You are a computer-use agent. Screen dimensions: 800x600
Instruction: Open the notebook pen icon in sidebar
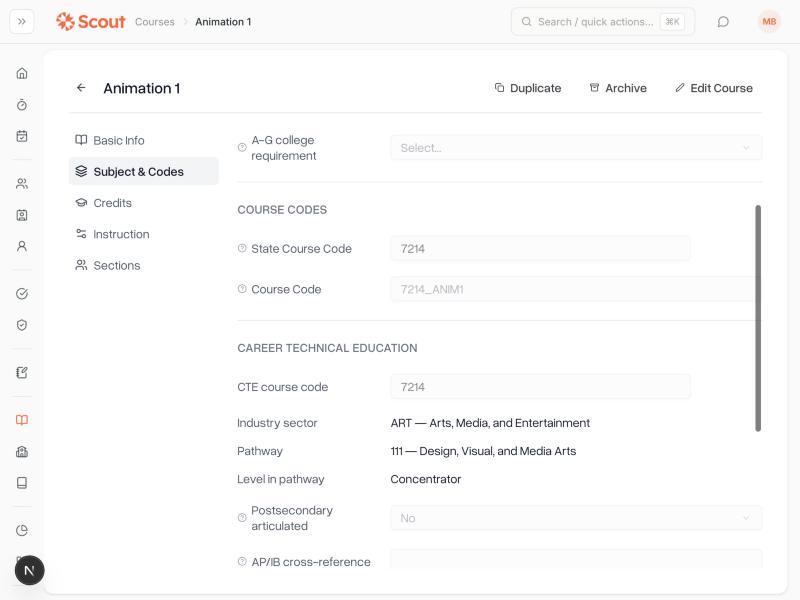22,372
